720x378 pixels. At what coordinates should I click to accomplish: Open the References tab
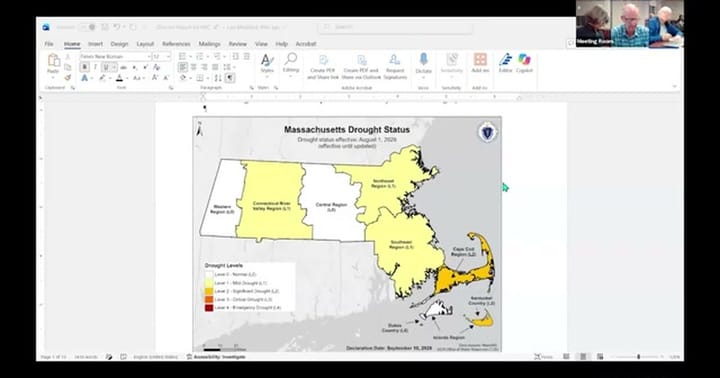pyautogui.click(x=176, y=44)
